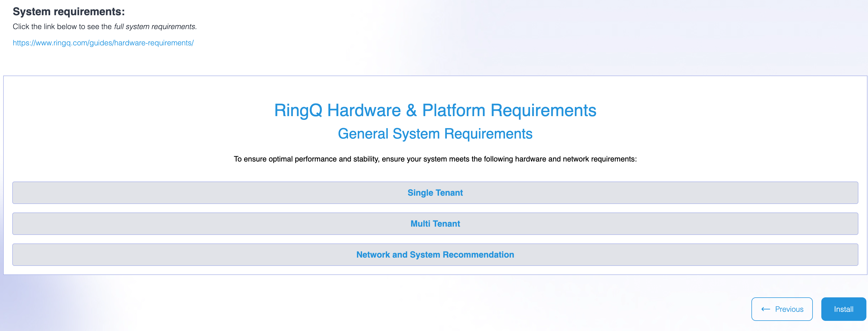Proceed with installation via Install
This screenshot has height=331, width=868.
point(843,309)
